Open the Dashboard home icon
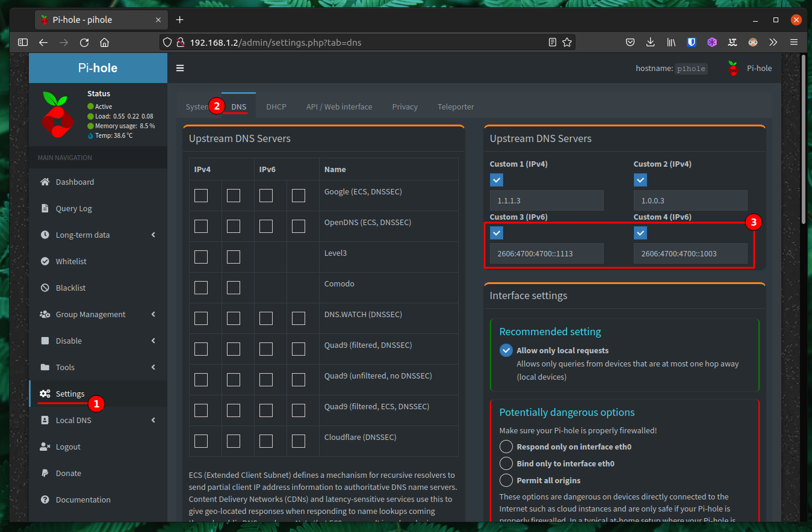Image resolution: width=812 pixels, height=532 pixels. tap(45, 182)
